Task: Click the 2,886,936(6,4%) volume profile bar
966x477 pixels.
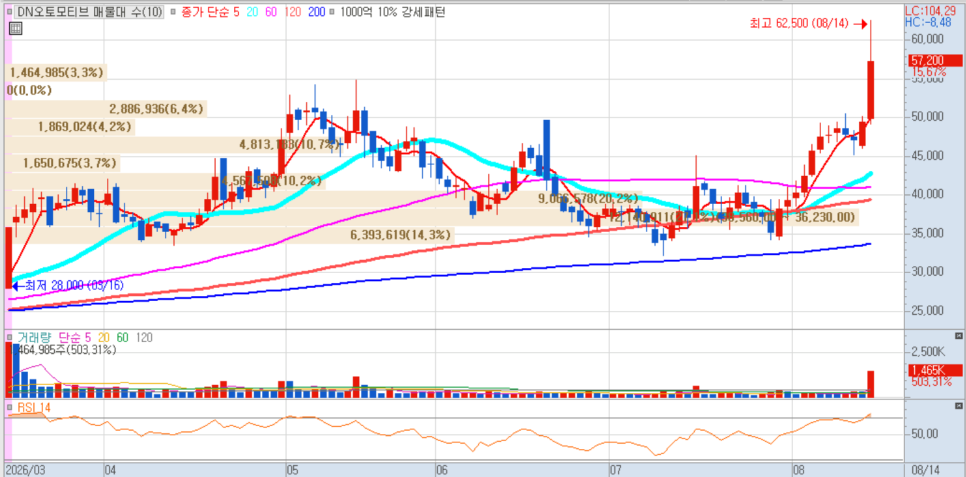Action: click(x=106, y=109)
